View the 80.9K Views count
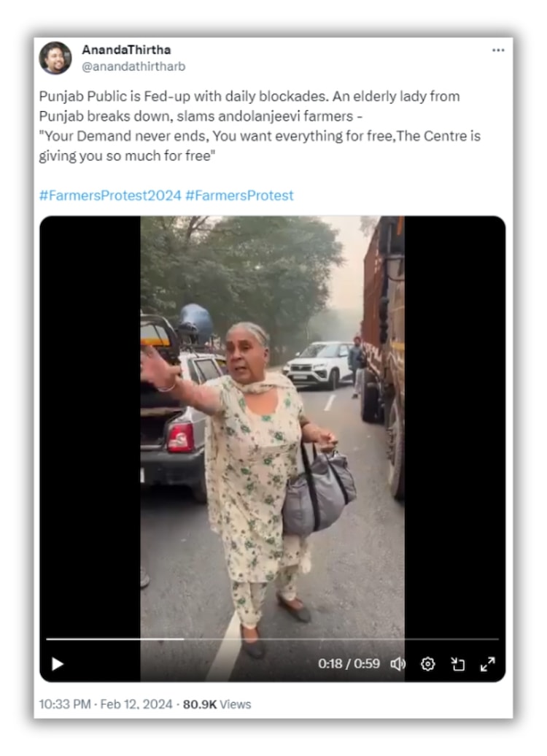Viewport: 547px width, 756px height. pyautogui.click(x=217, y=704)
